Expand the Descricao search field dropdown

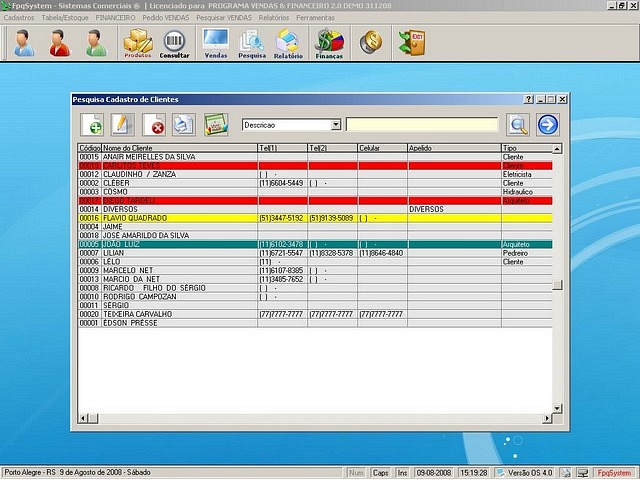click(x=335, y=125)
